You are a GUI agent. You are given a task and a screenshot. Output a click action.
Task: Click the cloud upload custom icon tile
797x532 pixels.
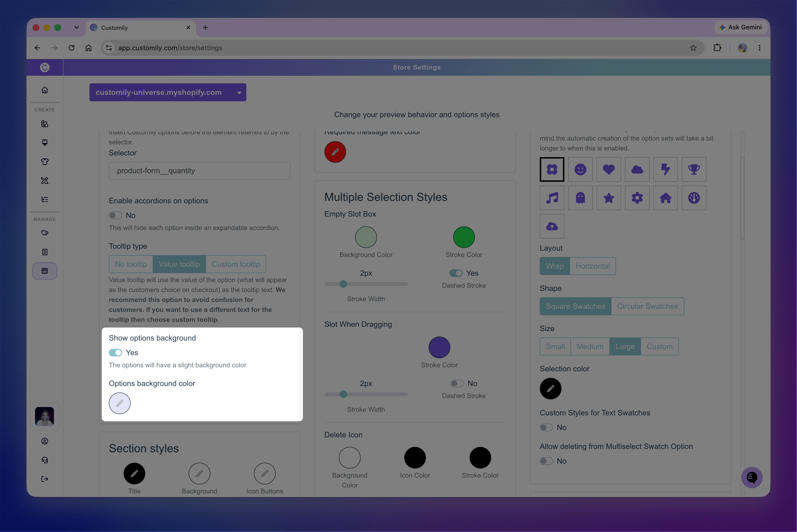(x=552, y=226)
